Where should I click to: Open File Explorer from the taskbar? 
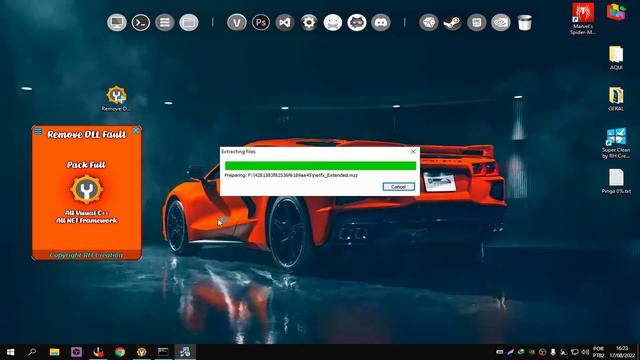click(x=54, y=352)
